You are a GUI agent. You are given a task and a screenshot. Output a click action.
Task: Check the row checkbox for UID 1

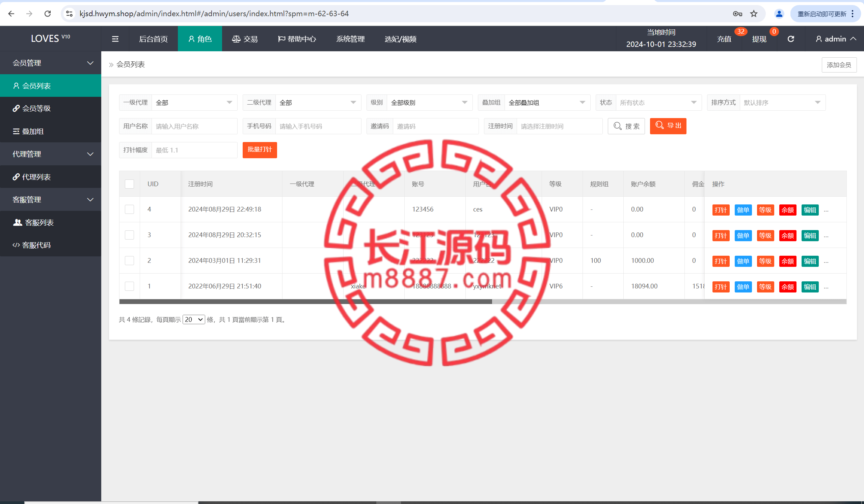(129, 286)
